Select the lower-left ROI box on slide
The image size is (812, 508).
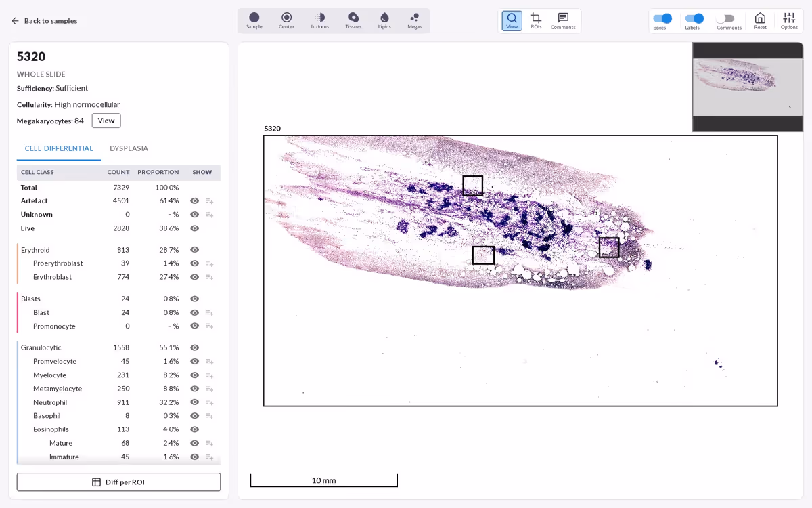tap(483, 255)
